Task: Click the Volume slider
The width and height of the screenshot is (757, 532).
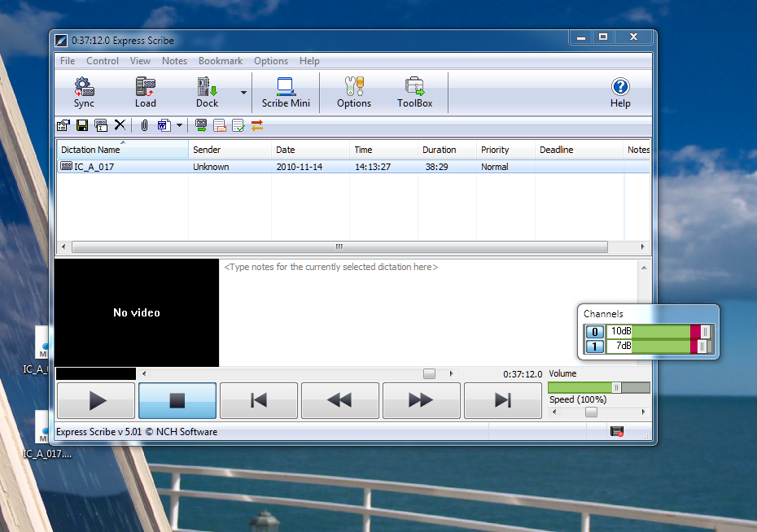Action: [599, 388]
